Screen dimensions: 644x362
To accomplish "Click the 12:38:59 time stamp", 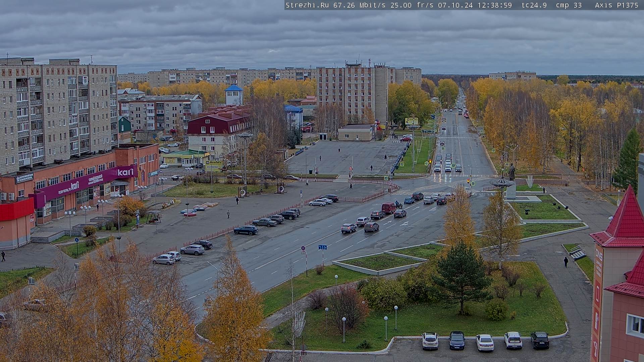I will [495, 5].
